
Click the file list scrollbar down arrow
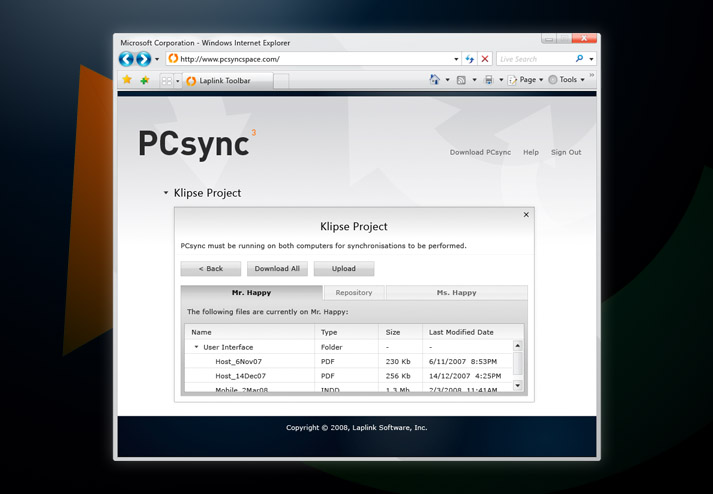point(517,385)
